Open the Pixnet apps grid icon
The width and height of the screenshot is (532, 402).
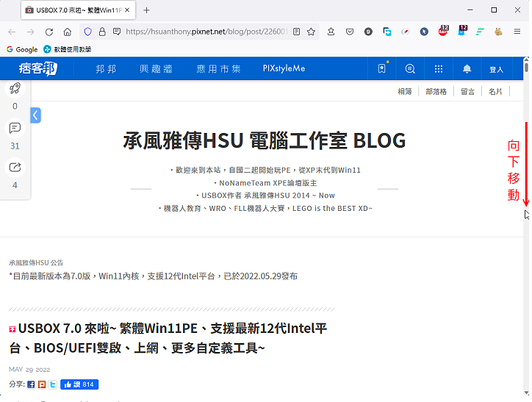439,68
